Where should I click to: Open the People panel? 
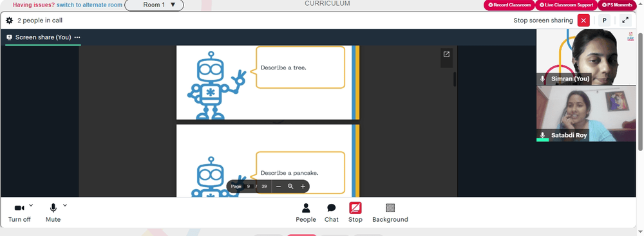[306, 213]
